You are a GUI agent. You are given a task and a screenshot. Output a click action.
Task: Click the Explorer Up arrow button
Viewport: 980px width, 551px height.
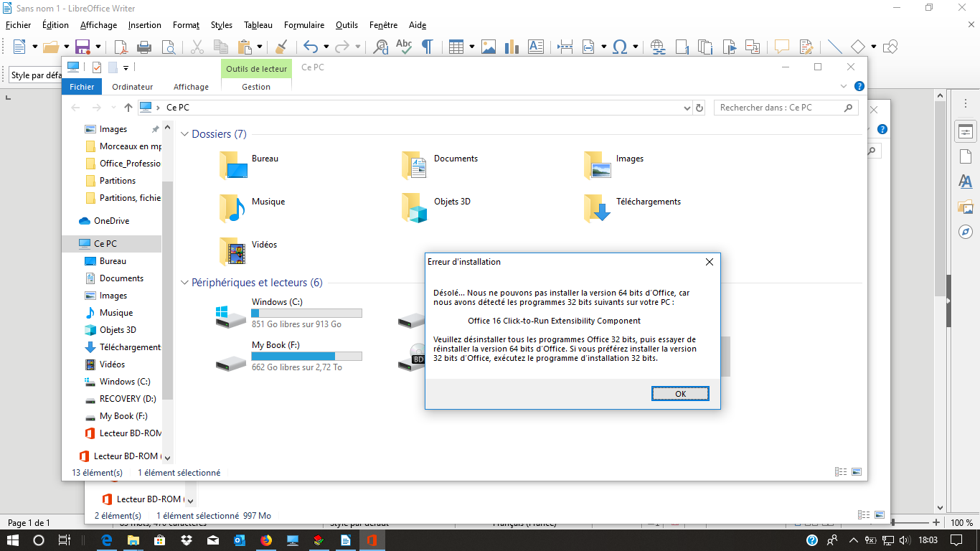point(128,108)
